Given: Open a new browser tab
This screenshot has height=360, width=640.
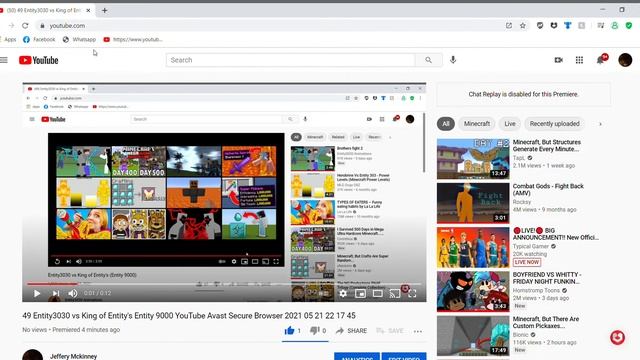Looking at the screenshot, I should click(104, 10).
